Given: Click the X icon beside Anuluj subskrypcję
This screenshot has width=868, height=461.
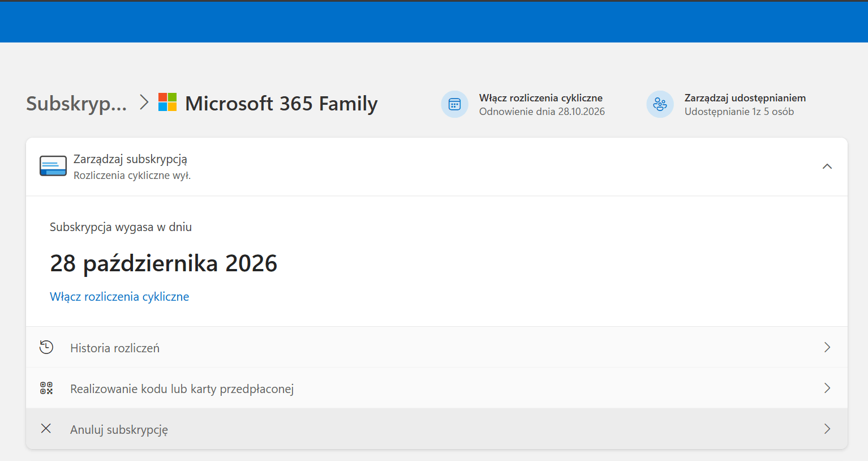Looking at the screenshot, I should tap(46, 429).
